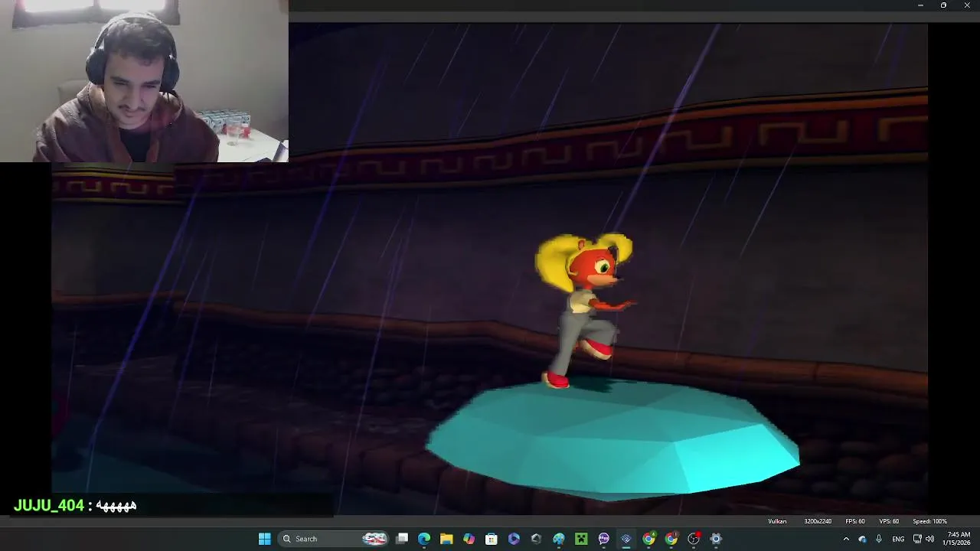Click the FPS: 60 status entry
The width and height of the screenshot is (980, 551).
[855, 521]
